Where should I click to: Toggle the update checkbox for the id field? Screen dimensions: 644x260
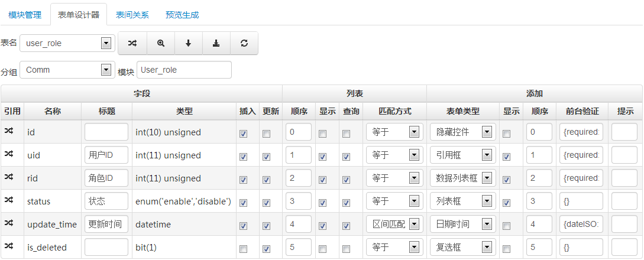click(267, 134)
